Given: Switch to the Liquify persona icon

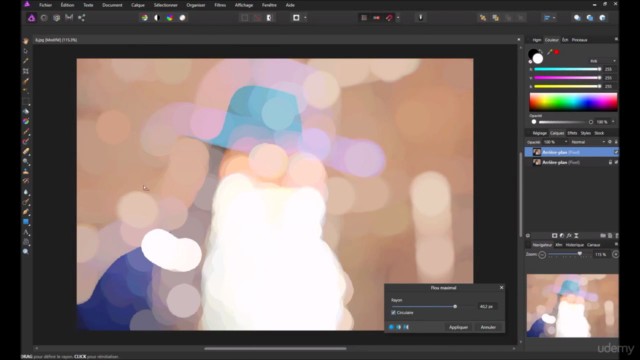Looking at the screenshot, I should 44,18.
